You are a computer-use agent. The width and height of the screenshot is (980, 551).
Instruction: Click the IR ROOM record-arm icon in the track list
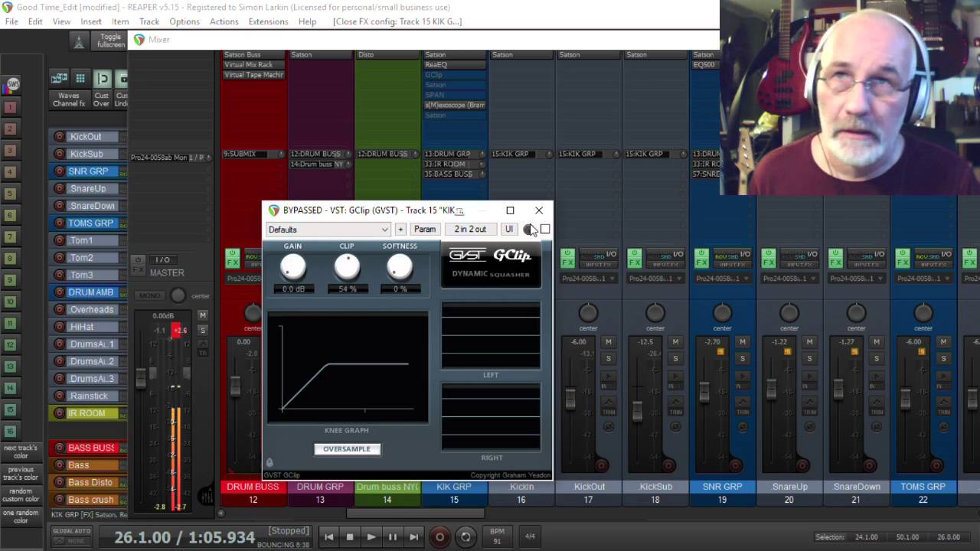tap(59, 413)
